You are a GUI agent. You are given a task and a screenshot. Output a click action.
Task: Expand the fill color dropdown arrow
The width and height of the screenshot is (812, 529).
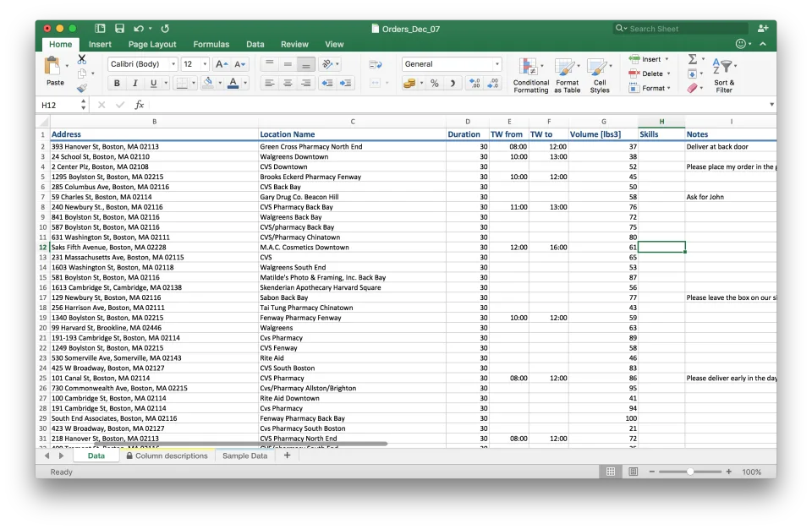[220, 83]
